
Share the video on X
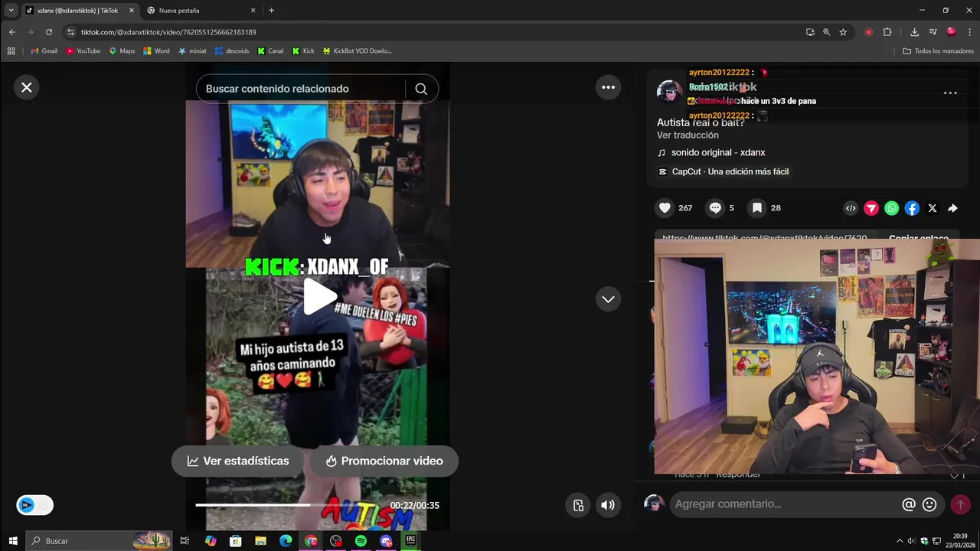[933, 208]
